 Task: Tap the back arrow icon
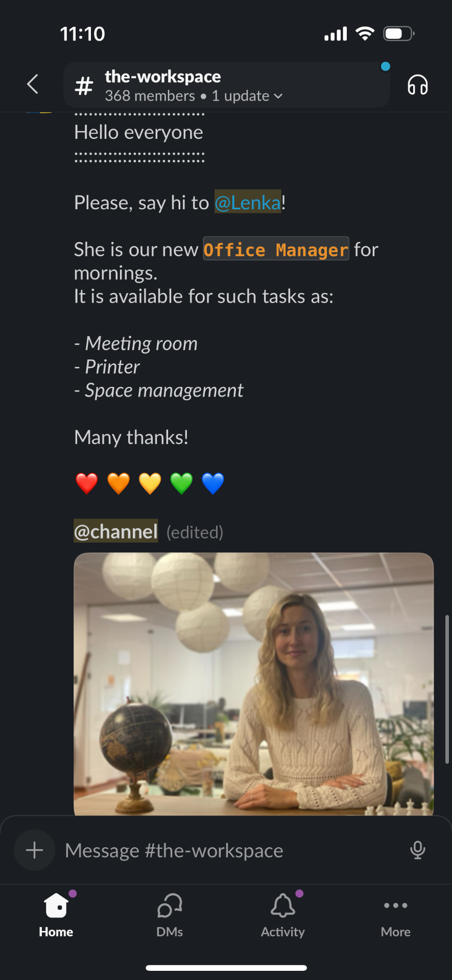click(x=33, y=84)
